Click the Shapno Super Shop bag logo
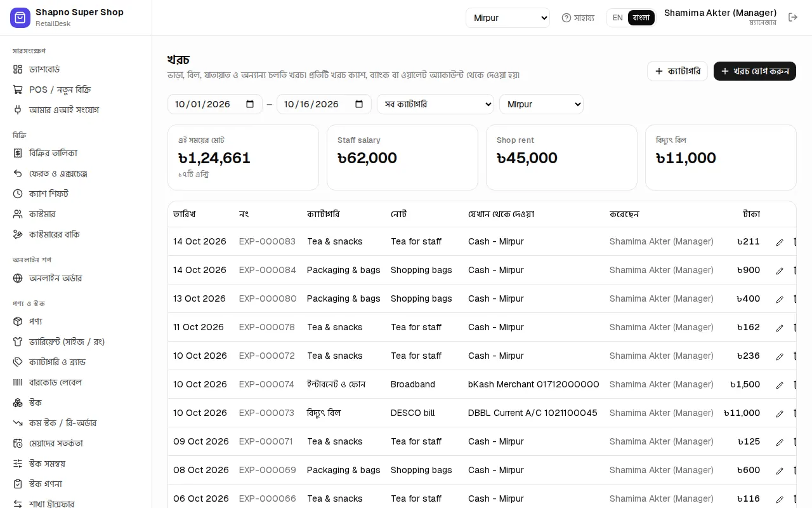The image size is (812, 508). click(20, 18)
